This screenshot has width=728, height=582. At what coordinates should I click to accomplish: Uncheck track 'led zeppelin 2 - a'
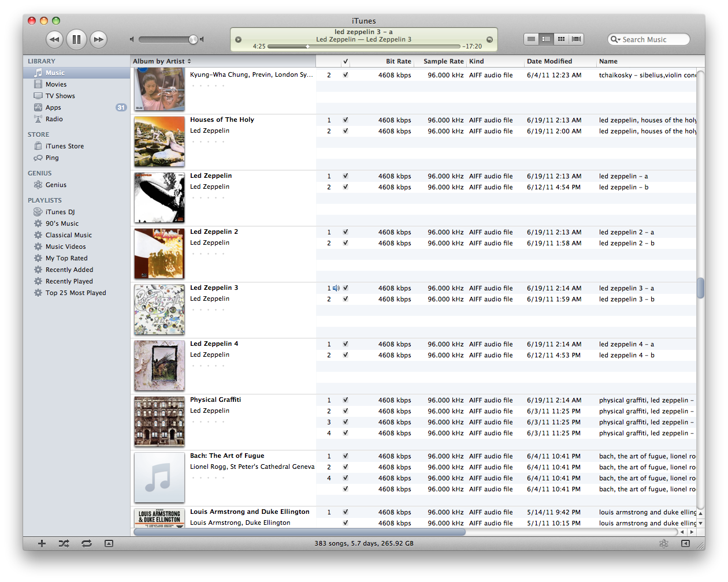[x=346, y=232]
